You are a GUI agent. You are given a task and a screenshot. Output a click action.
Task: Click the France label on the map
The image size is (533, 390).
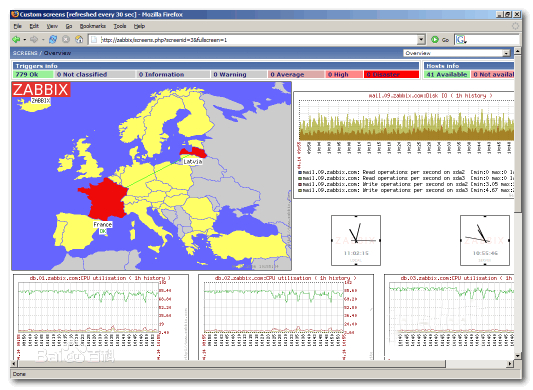click(x=103, y=224)
